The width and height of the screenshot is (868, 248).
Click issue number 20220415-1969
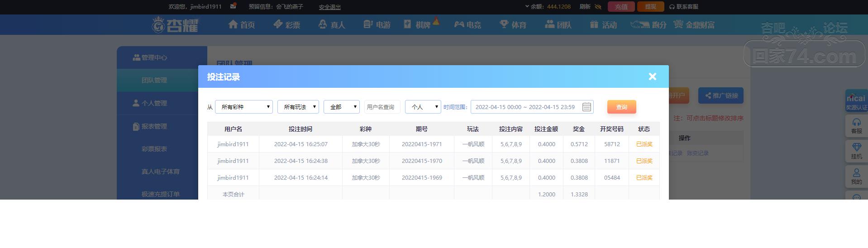pyautogui.click(x=422, y=177)
